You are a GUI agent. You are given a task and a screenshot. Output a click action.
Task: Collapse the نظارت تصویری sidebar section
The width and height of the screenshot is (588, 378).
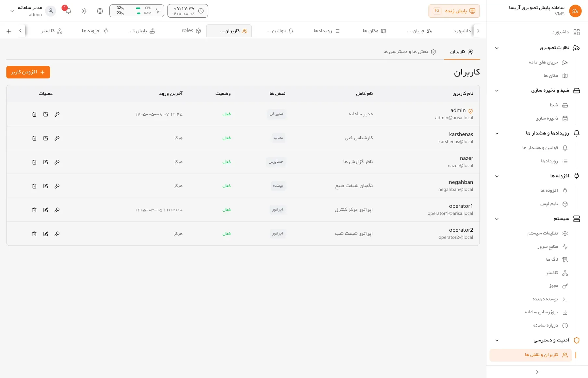coord(497,48)
